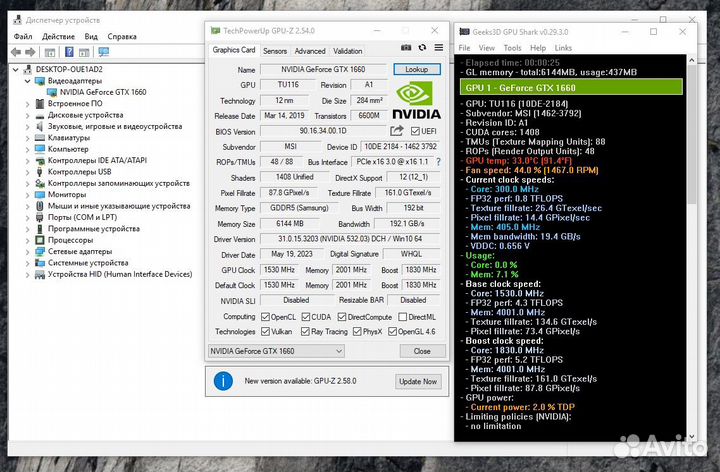Click the Мониторы category icon
This screenshot has height=472, width=720.
pos(40,195)
